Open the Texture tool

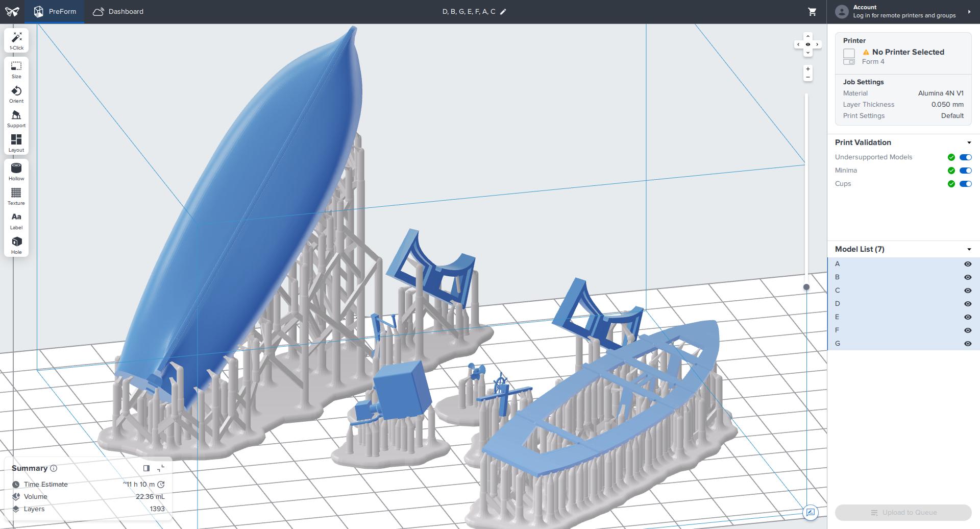click(x=16, y=197)
